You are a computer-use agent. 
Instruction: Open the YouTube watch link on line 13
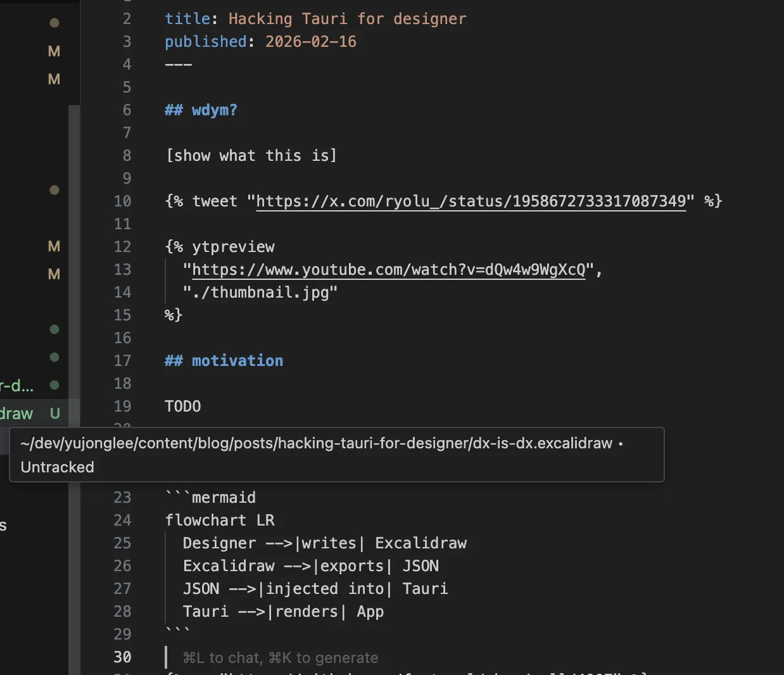pos(388,270)
